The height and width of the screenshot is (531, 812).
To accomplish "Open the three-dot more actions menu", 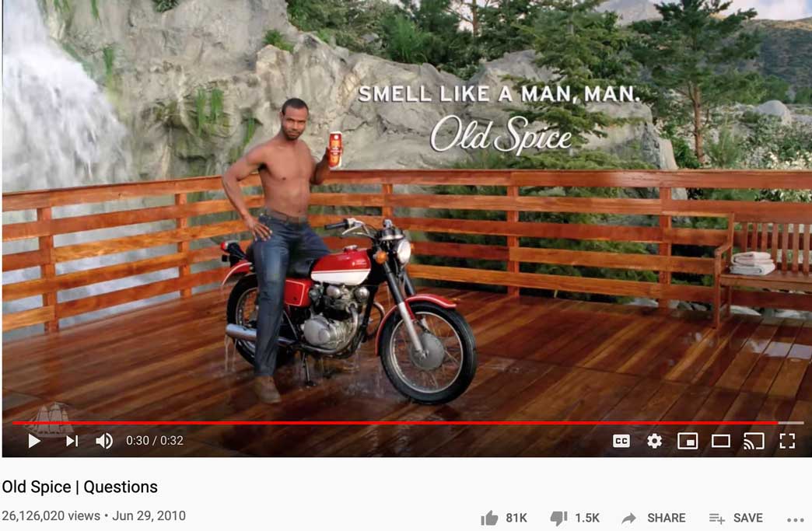I will (795, 520).
